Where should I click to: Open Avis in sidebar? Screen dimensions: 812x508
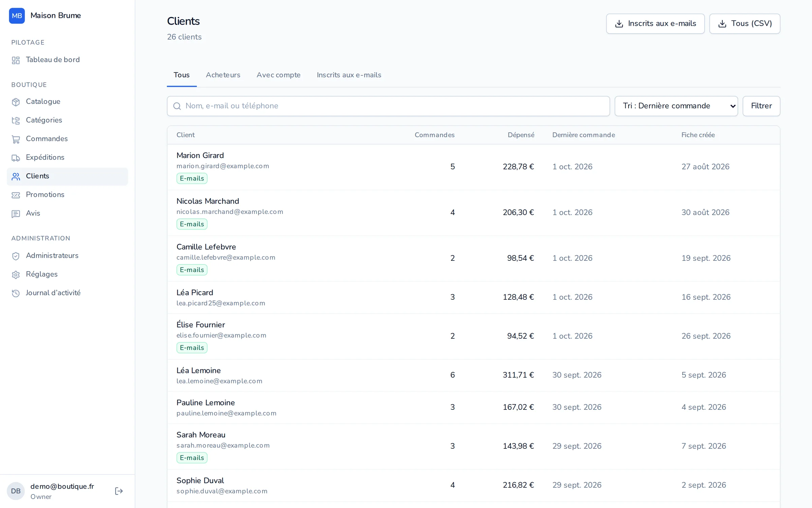click(x=67, y=213)
